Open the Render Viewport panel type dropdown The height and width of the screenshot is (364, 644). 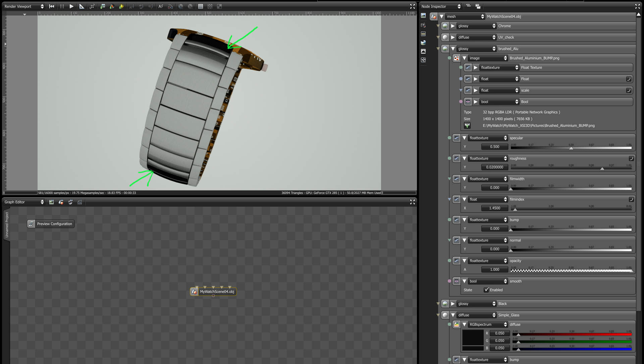click(x=23, y=6)
